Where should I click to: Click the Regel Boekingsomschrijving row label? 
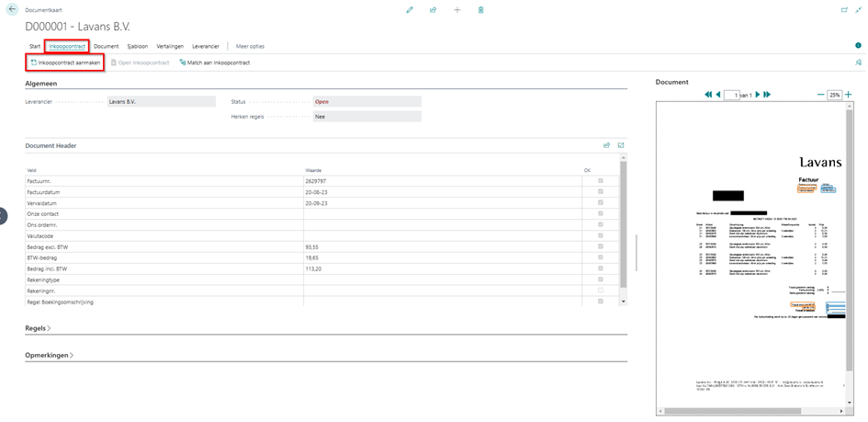[x=60, y=302]
